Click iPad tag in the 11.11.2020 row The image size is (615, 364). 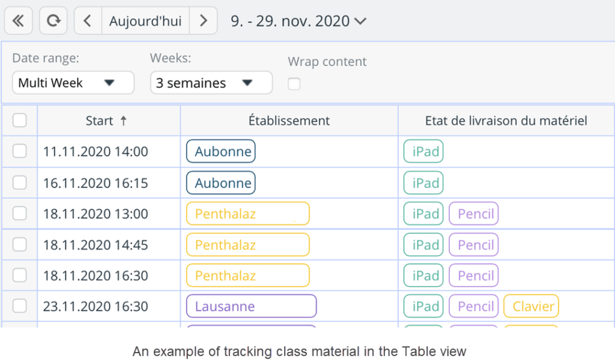pyautogui.click(x=423, y=151)
